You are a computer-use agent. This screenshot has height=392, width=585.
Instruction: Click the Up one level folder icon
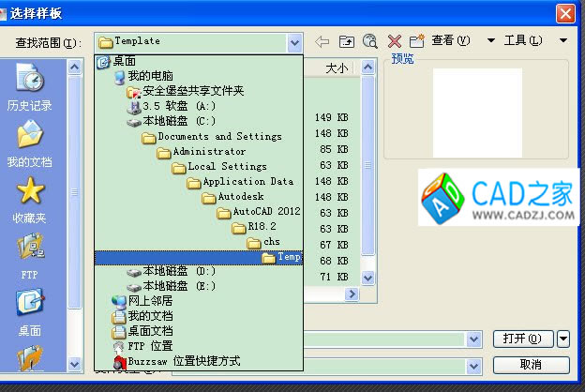[346, 41]
